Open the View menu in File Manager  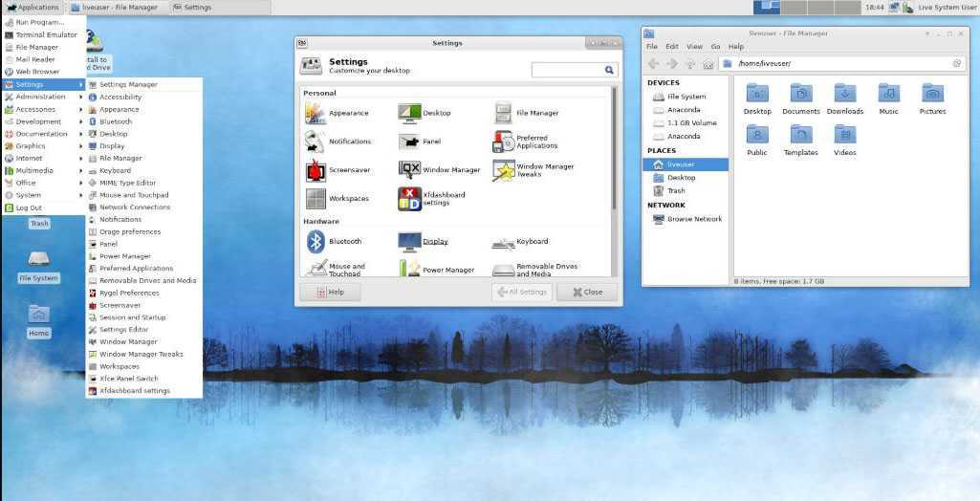tap(694, 46)
